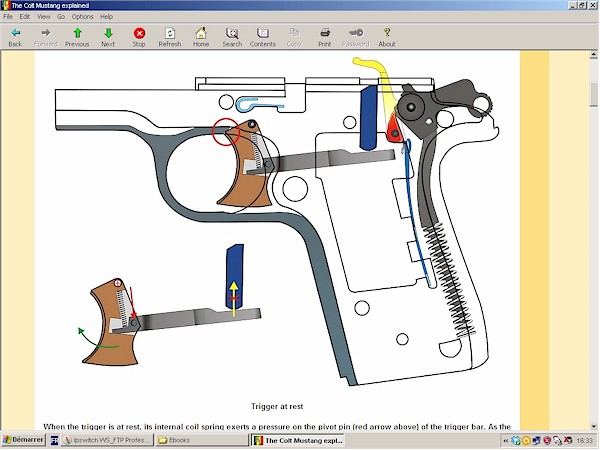This screenshot has width=600, height=450.
Task: Open the Previous topic with the green up arrow
Action: point(77,38)
